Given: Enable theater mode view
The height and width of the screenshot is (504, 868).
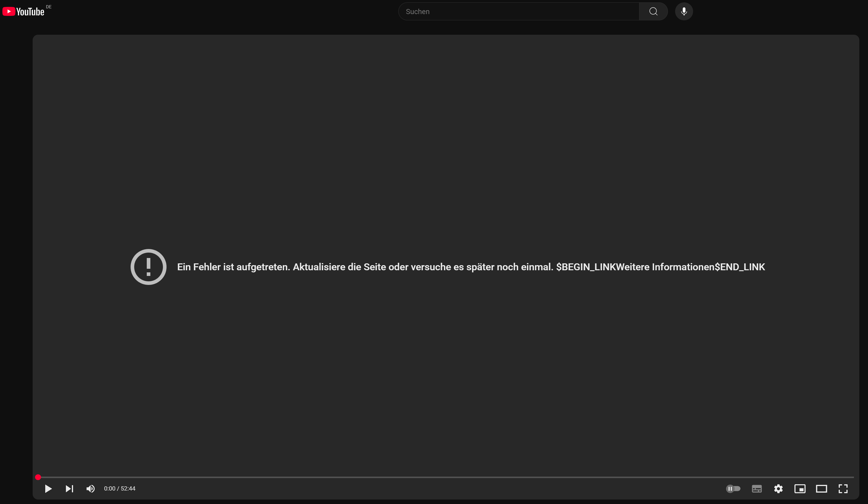Looking at the screenshot, I should (822, 488).
